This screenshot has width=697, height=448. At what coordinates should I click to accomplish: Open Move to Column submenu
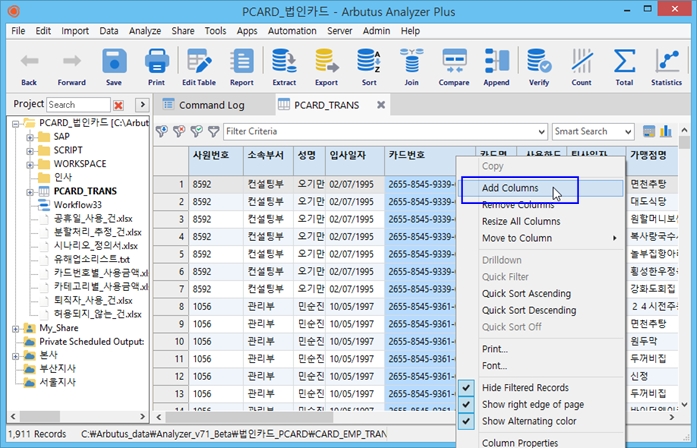541,238
